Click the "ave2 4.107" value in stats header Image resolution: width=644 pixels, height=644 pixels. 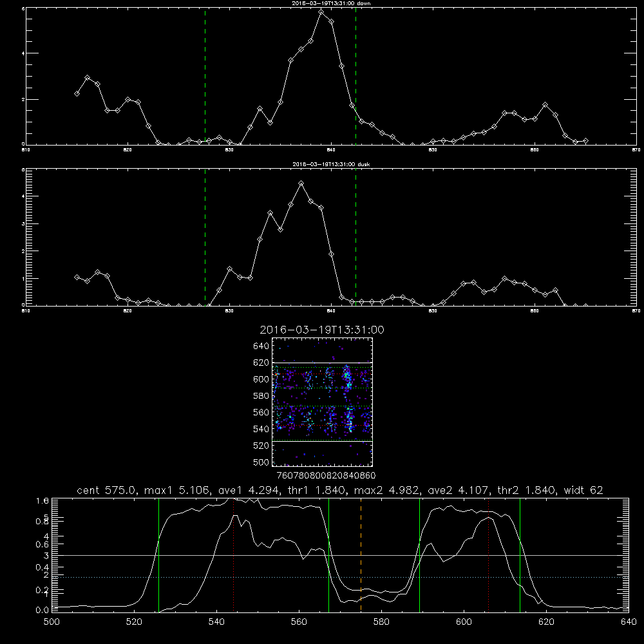tap(459, 490)
